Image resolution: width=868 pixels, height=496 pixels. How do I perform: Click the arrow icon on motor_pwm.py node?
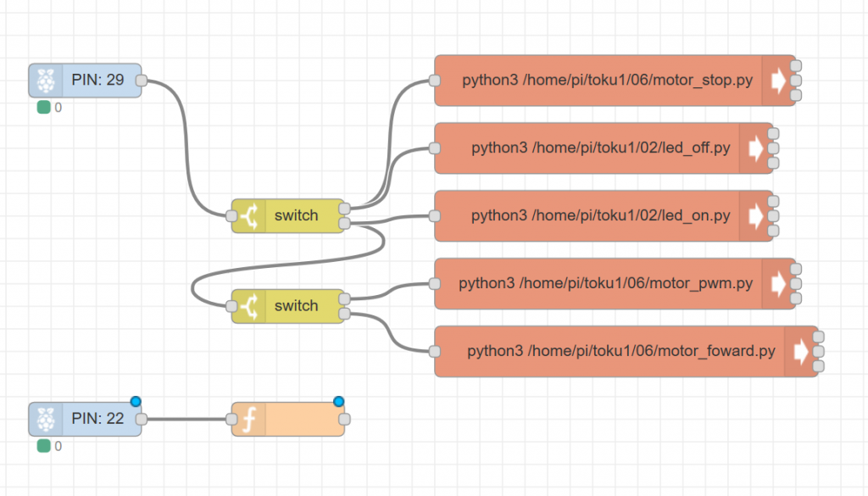(776, 283)
